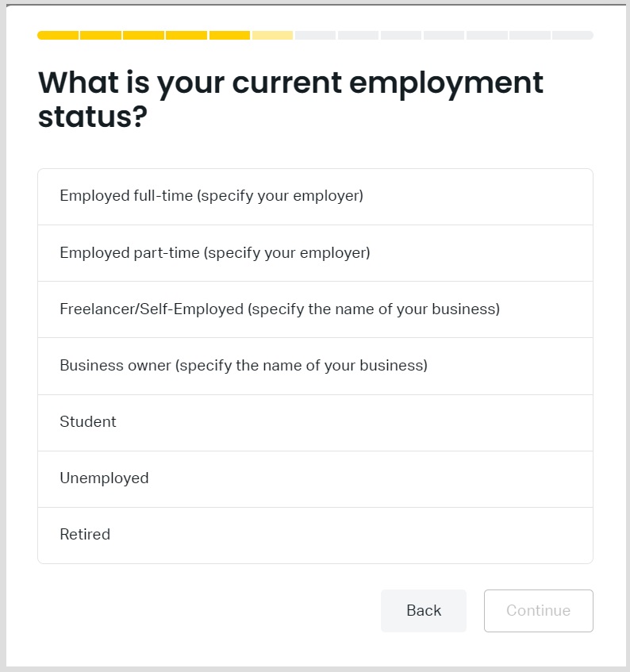
Task: Go to previous step with Back button
Action: [x=423, y=611]
